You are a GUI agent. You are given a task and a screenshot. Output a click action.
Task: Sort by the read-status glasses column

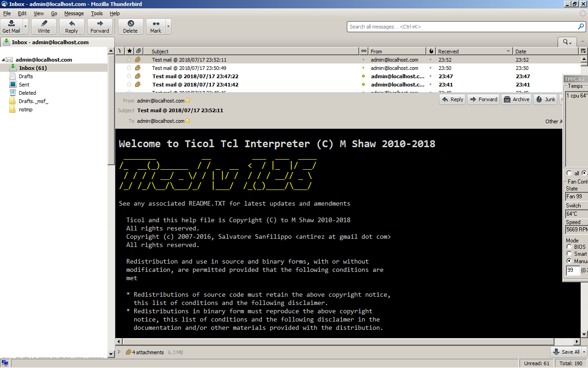pyautogui.click(x=364, y=51)
